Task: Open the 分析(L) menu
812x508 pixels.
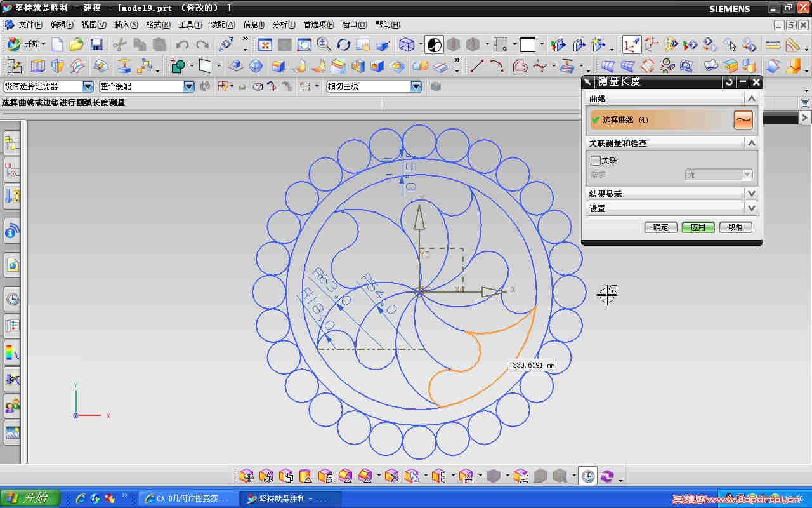Action: [284, 25]
